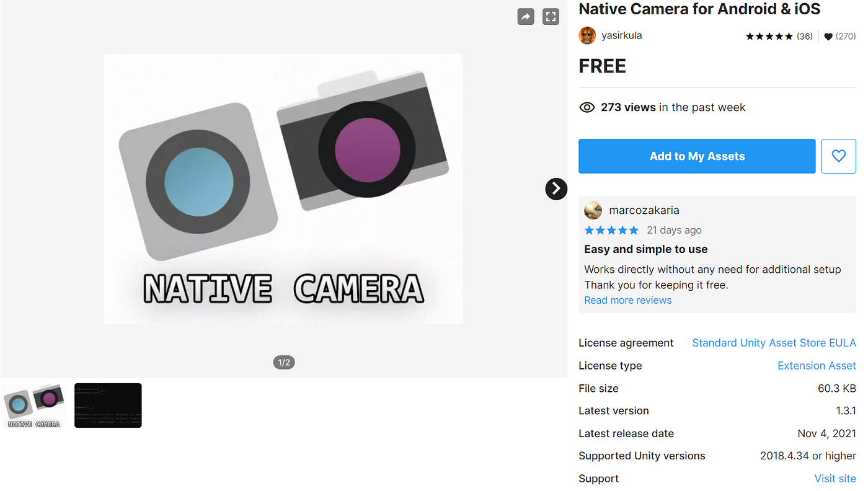
Task: Click the '21 days ago' review date
Action: point(674,230)
